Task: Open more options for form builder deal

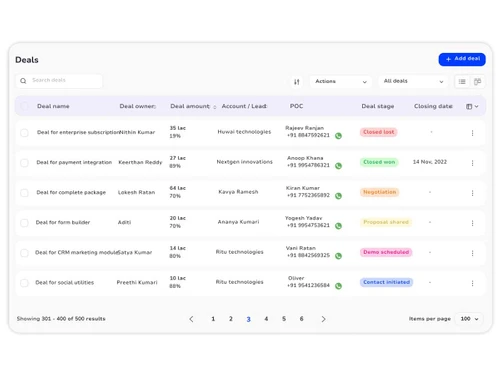Action: (472, 223)
